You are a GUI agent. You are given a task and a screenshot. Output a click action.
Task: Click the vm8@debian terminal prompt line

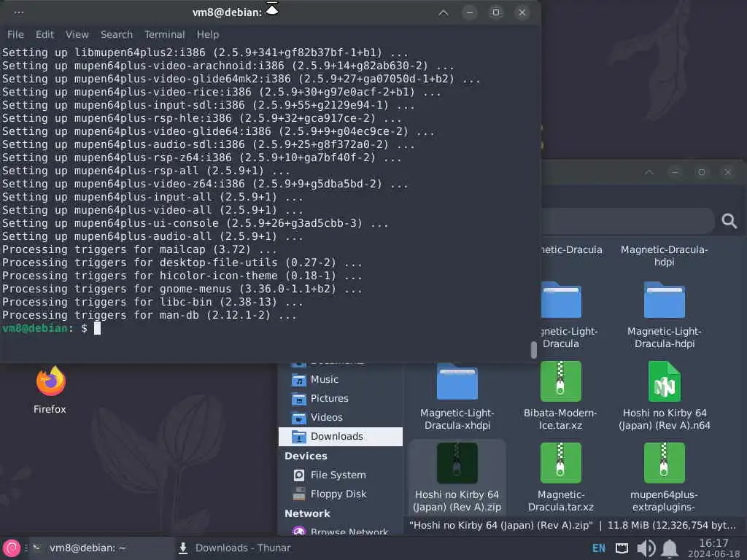51,328
